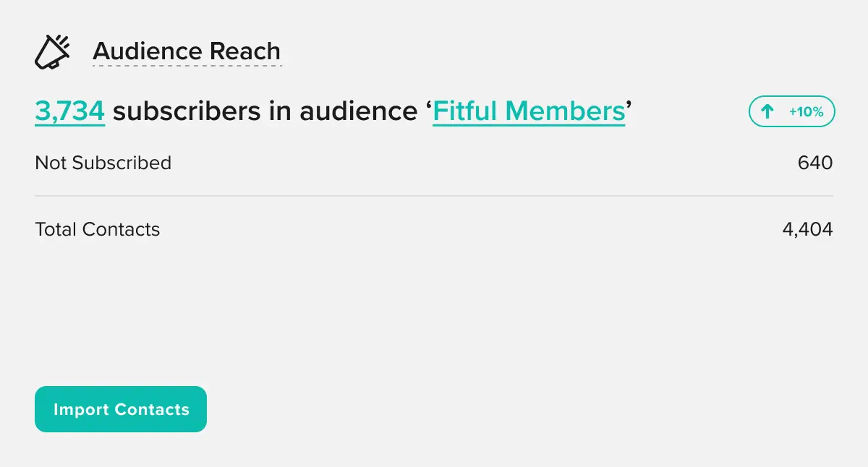
Task: Click the Import Contacts button
Action: pyautogui.click(x=121, y=409)
